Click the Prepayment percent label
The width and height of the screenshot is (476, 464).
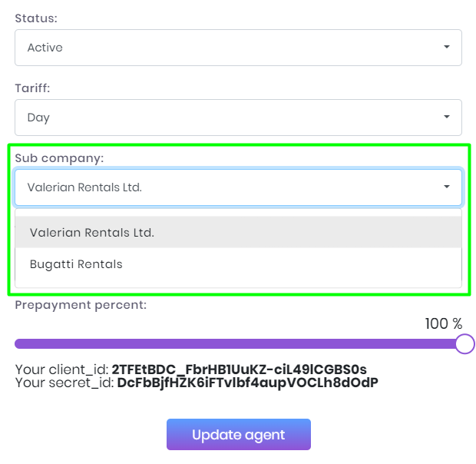81,305
